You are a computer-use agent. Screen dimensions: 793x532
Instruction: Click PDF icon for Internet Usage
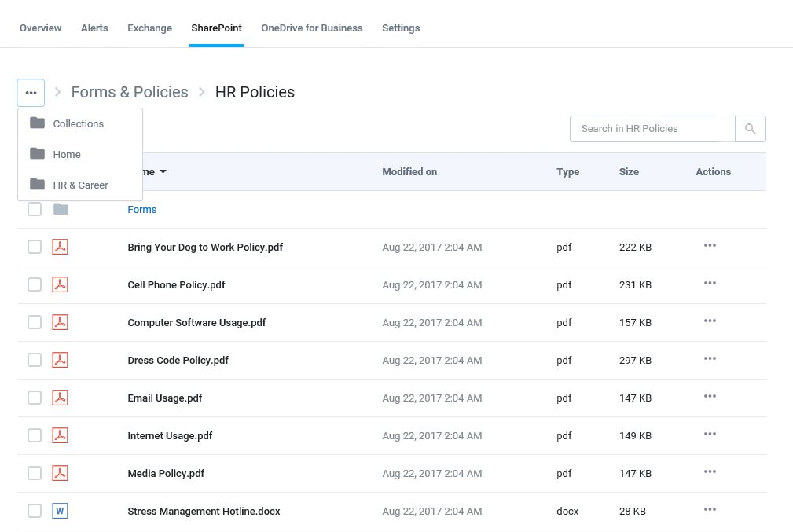[x=60, y=435]
